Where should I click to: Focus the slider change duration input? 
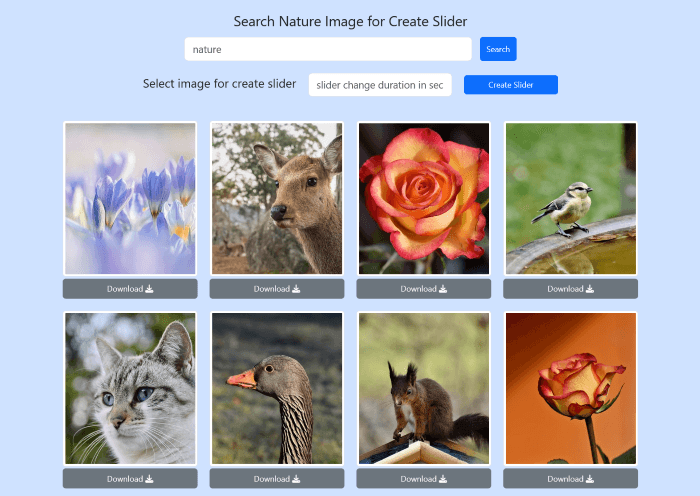pos(380,85)
